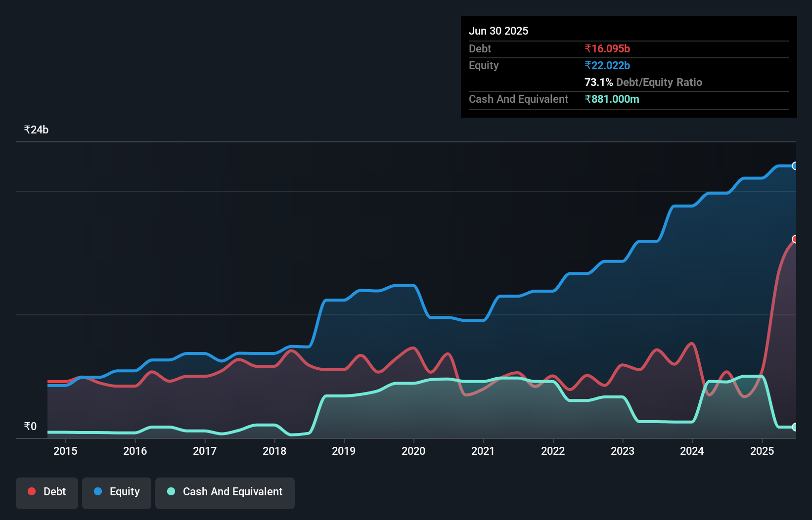Click the blue Equity legend dot
The width and height of the screenshot is (812, 520).
(x=99, y=491)
